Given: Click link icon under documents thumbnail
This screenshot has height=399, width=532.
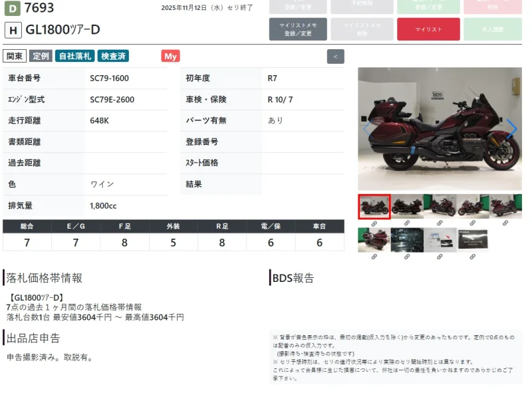Looking at the screenshot, I should (x=440, y=257).
